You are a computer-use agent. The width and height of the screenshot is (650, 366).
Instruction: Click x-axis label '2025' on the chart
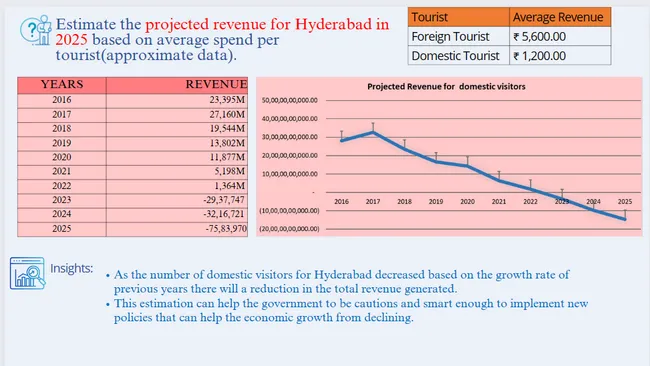tap(625, 202)
